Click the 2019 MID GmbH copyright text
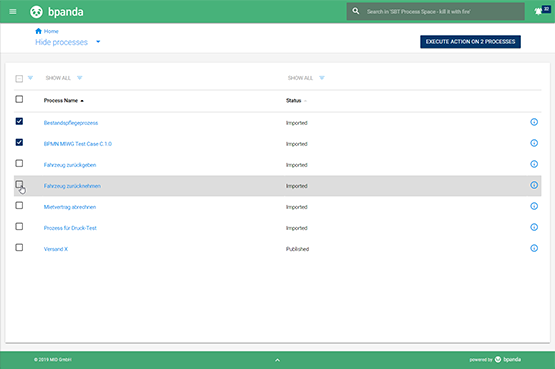The image size is (555, 369). tap(53, 360)
